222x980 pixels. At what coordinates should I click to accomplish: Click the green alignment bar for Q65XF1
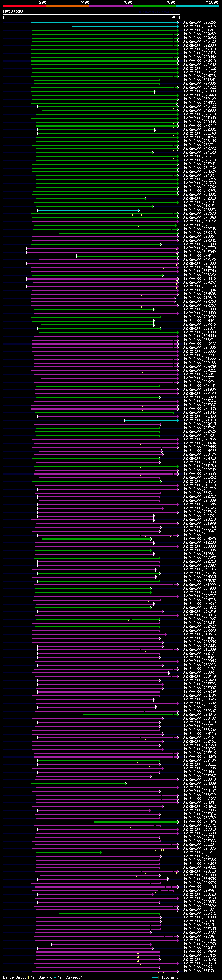click(x=110, y=913)
